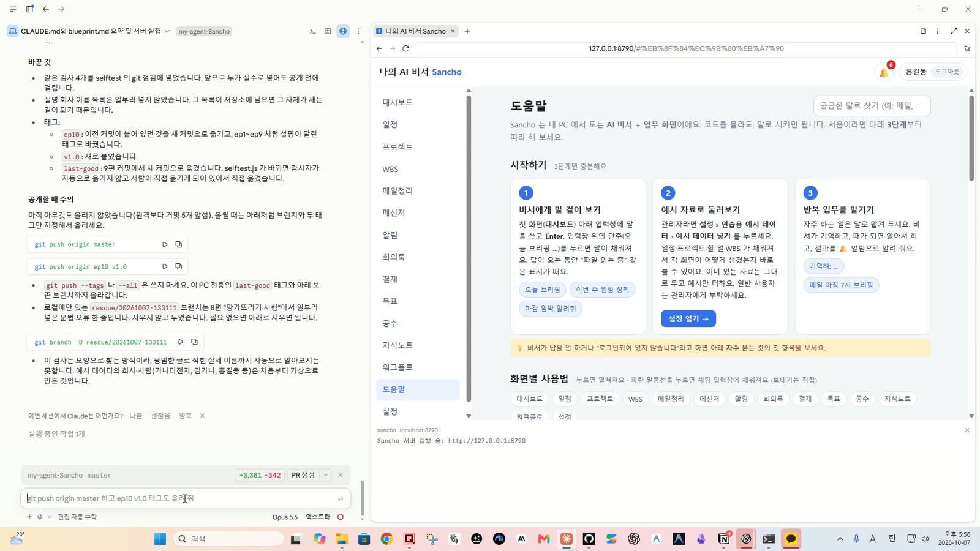Expand the preview pane to full screen
Screen dimensions: 980x551
(x=954, y=31)
